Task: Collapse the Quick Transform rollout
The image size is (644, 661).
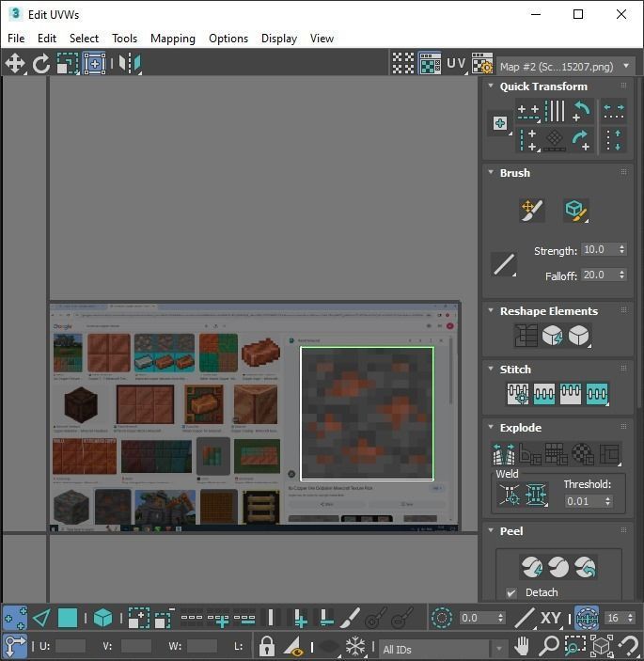Action: tap(491, 86)
